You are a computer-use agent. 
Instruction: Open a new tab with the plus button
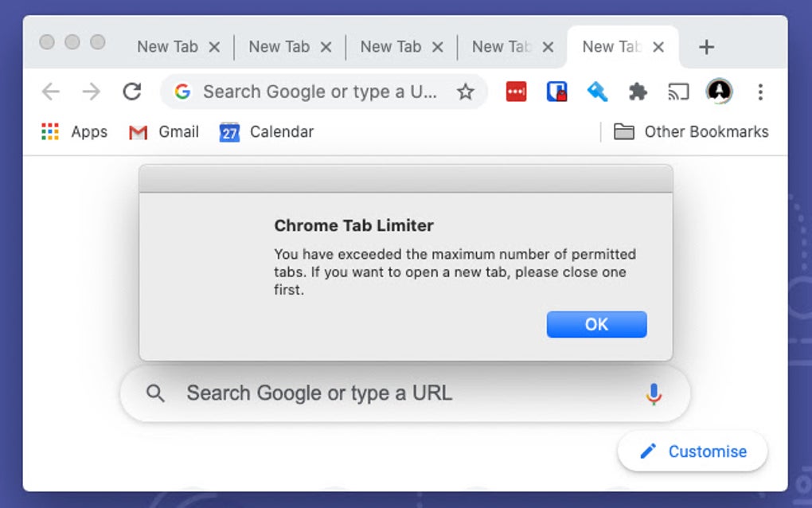point(705,46)
